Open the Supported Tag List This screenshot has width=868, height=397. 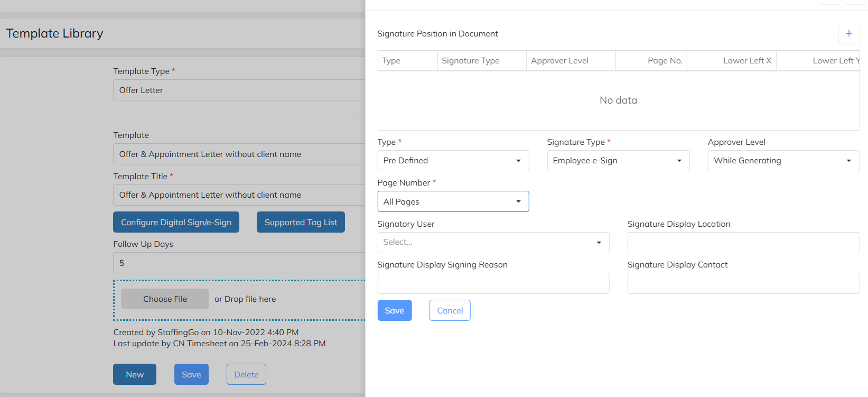[301, 222]
